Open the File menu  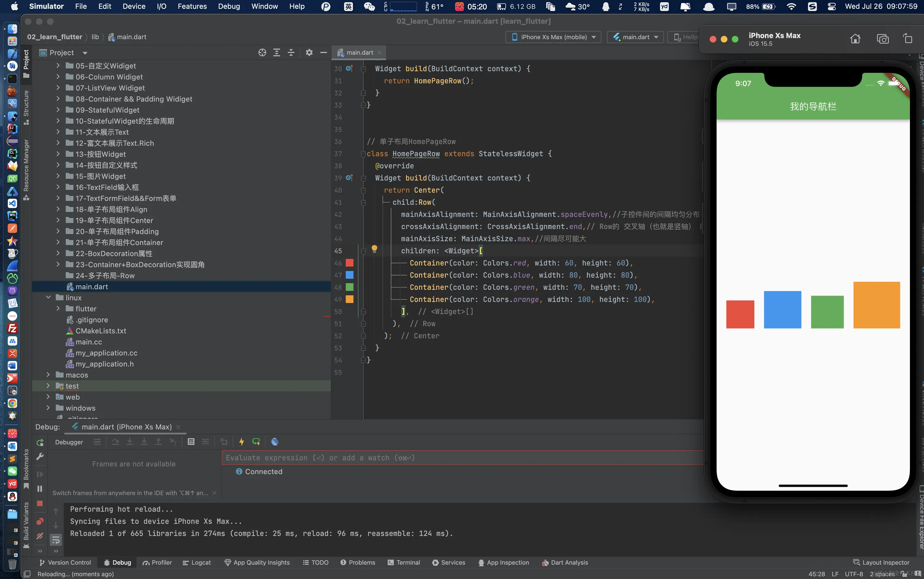81,6
